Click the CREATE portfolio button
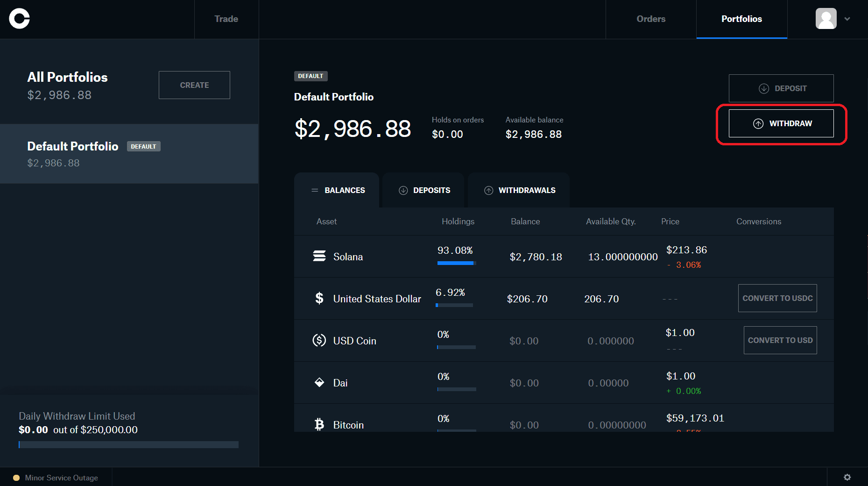 click(x=194, y=85)
